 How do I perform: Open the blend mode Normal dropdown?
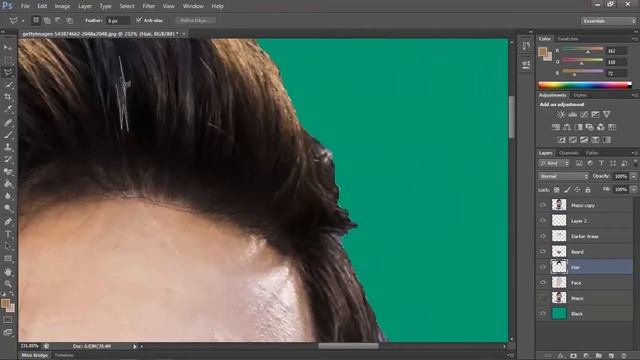click(x=563, y=176)
